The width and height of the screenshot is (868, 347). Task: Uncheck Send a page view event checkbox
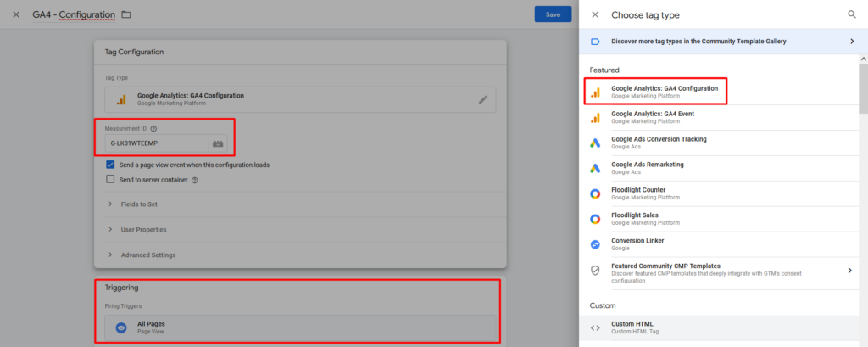click(x=110, y=165)
